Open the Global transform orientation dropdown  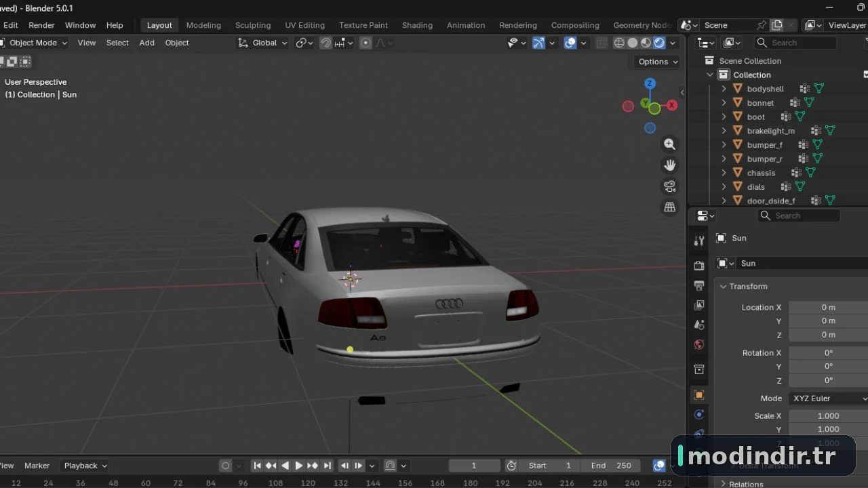pos(262,43)
